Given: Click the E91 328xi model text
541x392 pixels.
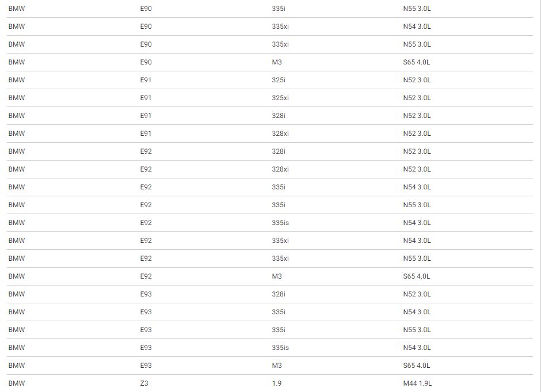Looking at the screenshot, I should tap(280, 134).
